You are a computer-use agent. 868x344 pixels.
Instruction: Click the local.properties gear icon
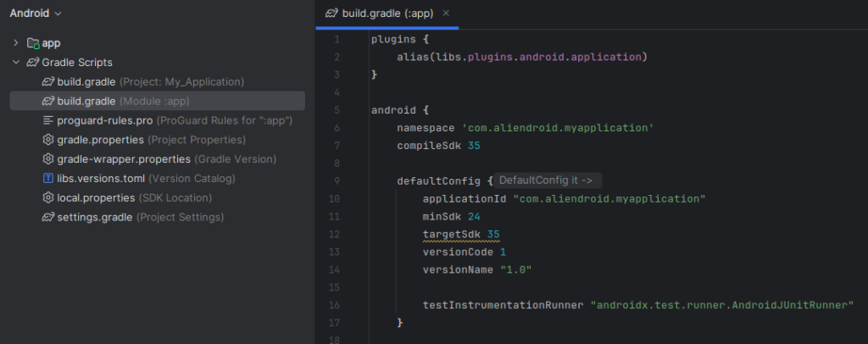[x=48, y=198]
